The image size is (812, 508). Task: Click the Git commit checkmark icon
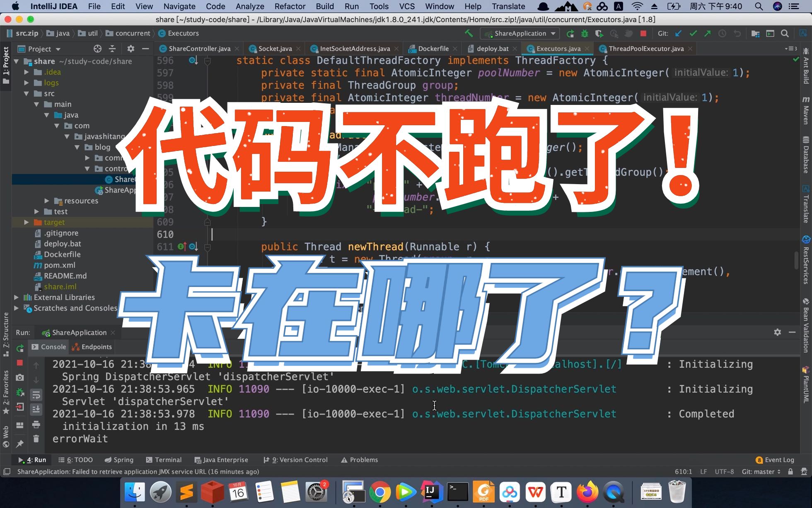coord(693,34)
